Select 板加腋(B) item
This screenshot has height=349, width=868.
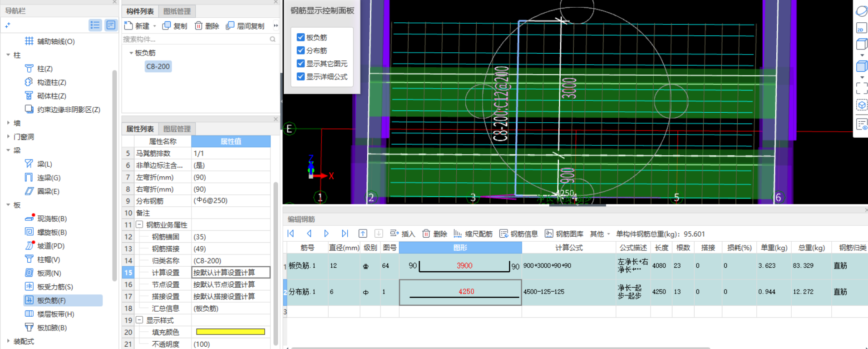(x=52, y=328)
